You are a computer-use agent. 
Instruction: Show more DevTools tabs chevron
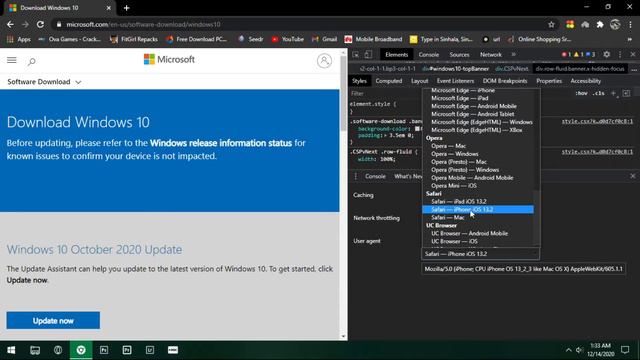click(x=513, y=54)
